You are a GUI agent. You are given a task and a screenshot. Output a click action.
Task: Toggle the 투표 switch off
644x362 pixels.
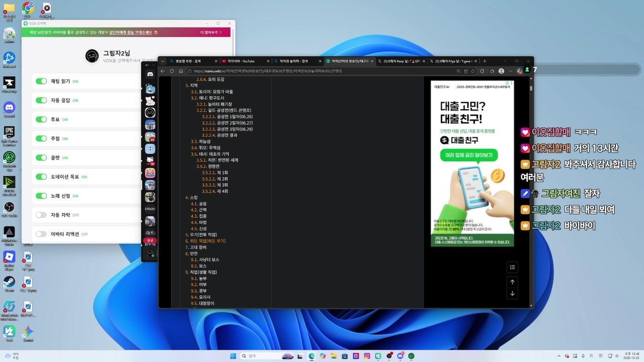41,119
